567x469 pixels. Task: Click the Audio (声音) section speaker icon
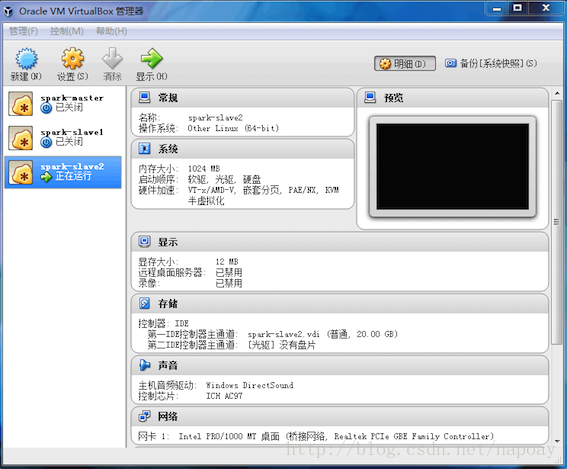(x=145, y=365)
